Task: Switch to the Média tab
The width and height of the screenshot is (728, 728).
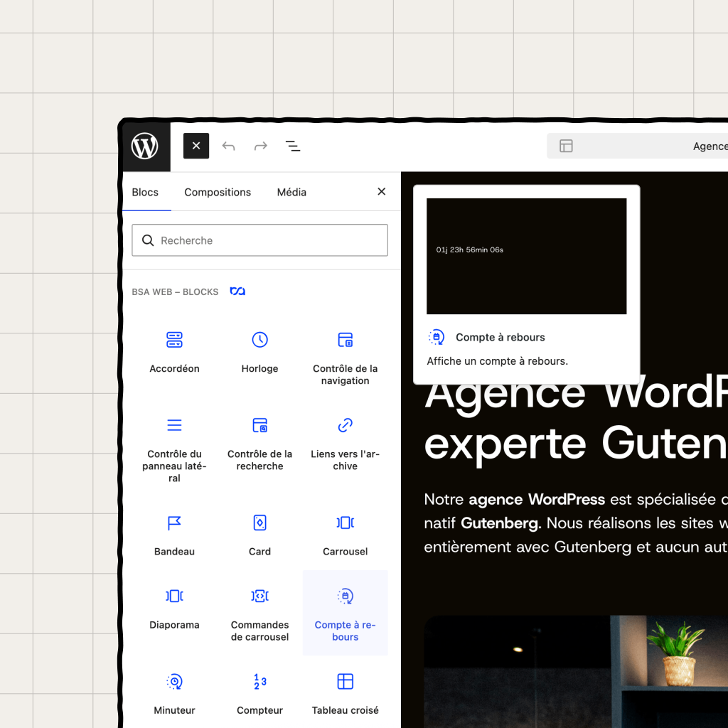Action: click(291, 192)
